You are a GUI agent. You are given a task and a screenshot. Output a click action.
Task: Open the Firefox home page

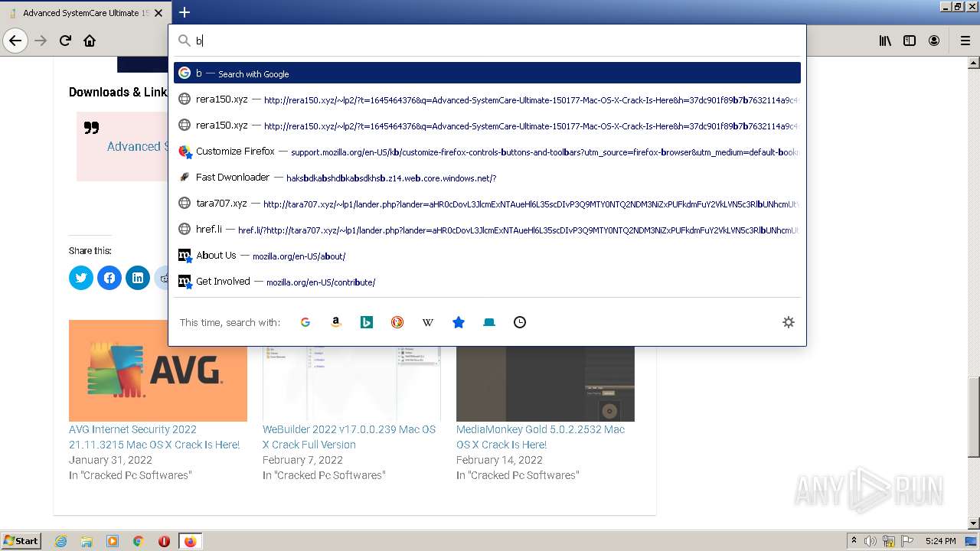[x=90, y=41]
